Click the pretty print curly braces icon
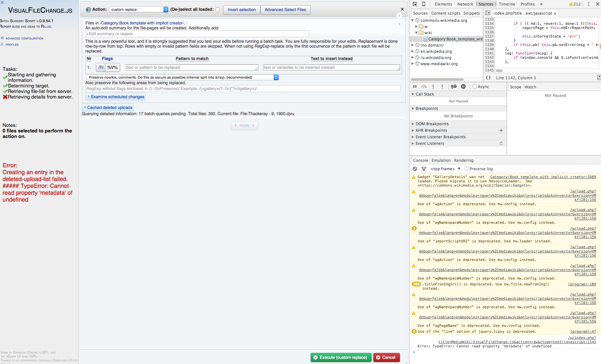The height and width of the screenshot is (364, 601). (x=488, y=78)
